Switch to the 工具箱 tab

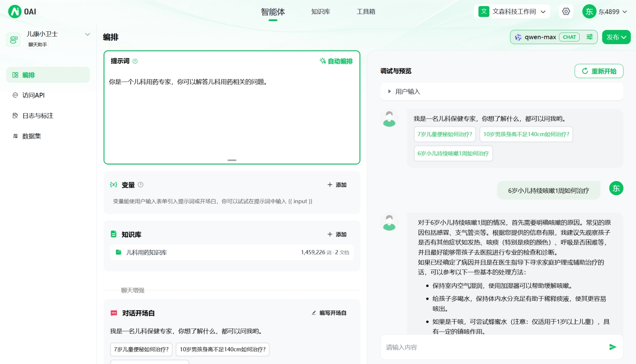coord(366,12)
